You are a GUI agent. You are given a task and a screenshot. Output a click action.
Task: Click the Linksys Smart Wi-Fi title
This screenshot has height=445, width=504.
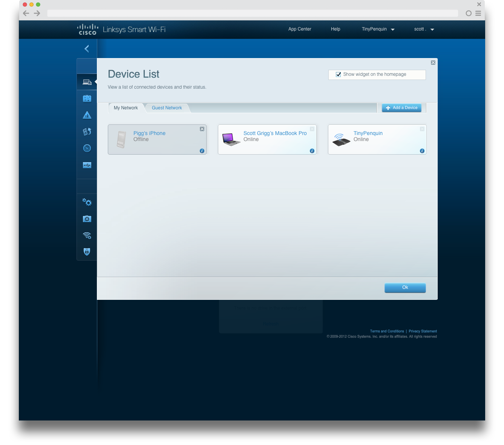coord(134,29)
